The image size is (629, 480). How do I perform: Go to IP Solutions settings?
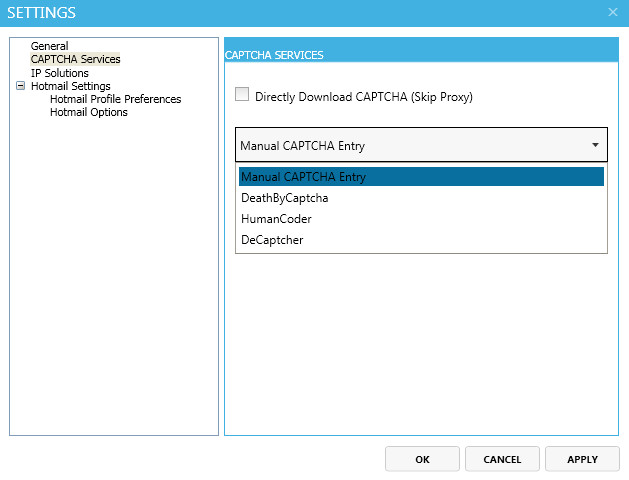coord(59,73)
